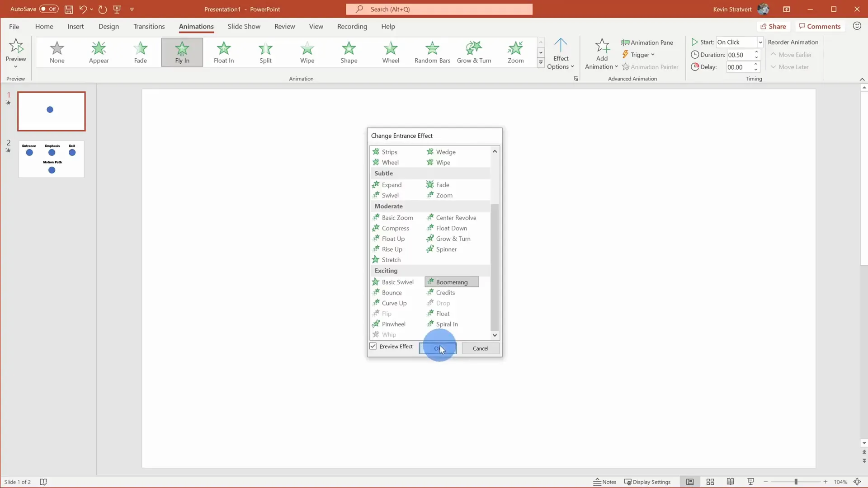This screenshot has width=868, height=488.
Task: Click fit slide to window icon
Action: coord(857,482)
